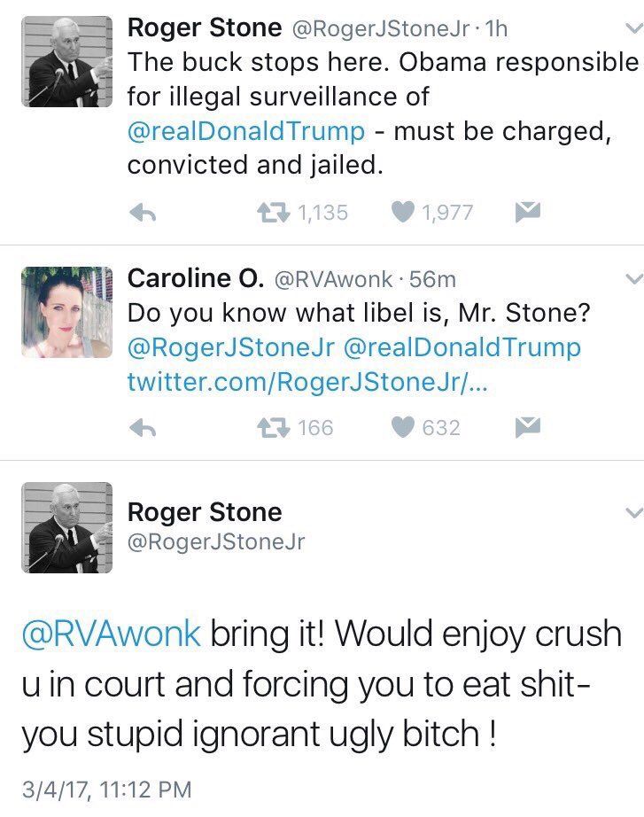Open Roger Stone's avatar on the bottom reply
Screen dimensions: 644x817
point(67,528)
